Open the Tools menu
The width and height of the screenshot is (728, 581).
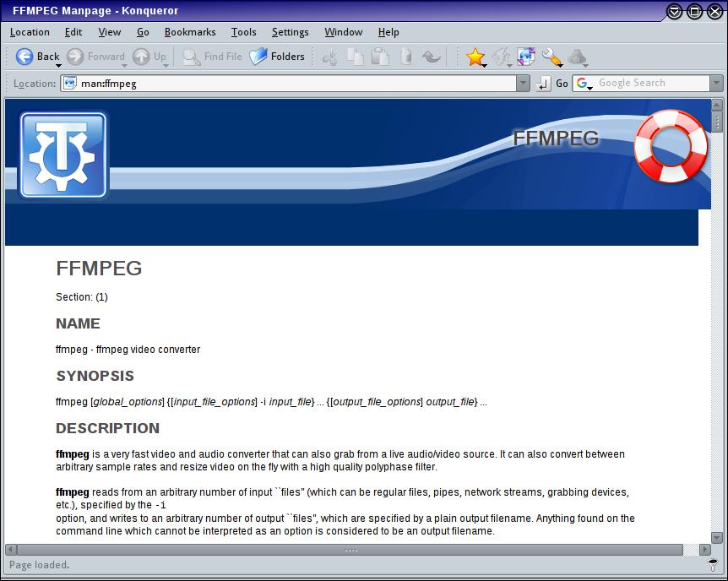click(244, 32)
